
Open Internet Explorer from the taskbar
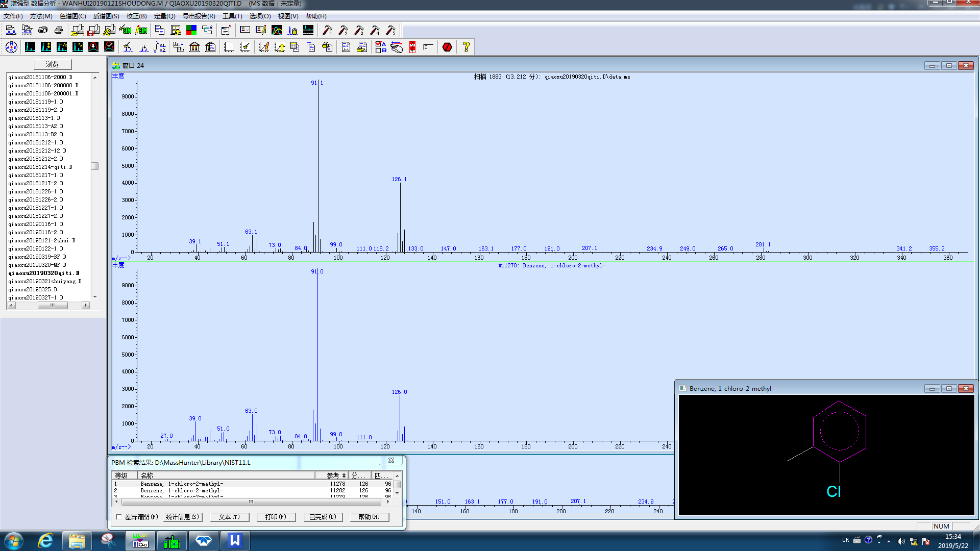[x=45, y=540]
